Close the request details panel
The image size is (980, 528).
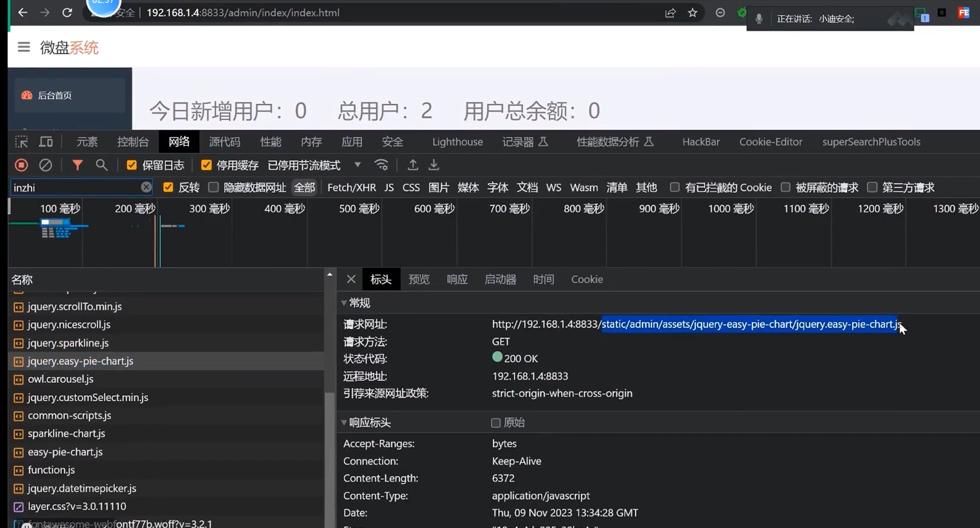pyautogui.click(x=351, y=279)
